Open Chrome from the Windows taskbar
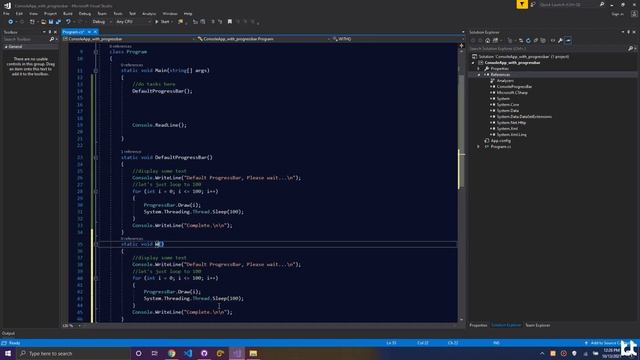The image size is (640, 360). [171, 353]
